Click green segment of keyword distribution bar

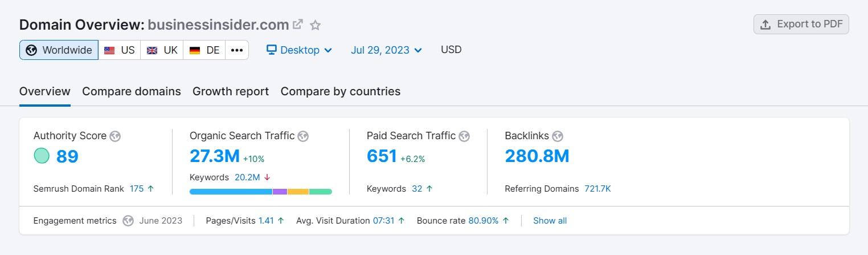[x=321, y=192]
